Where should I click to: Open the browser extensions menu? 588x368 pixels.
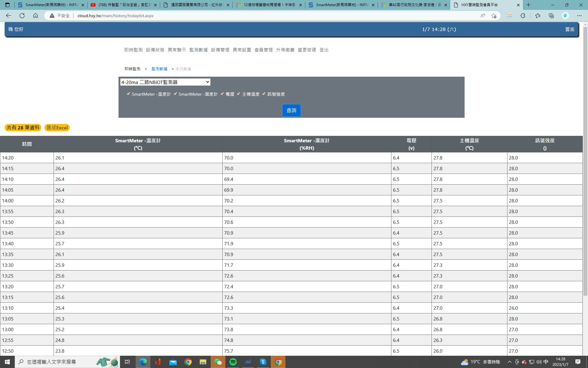[x=523, y=16]
